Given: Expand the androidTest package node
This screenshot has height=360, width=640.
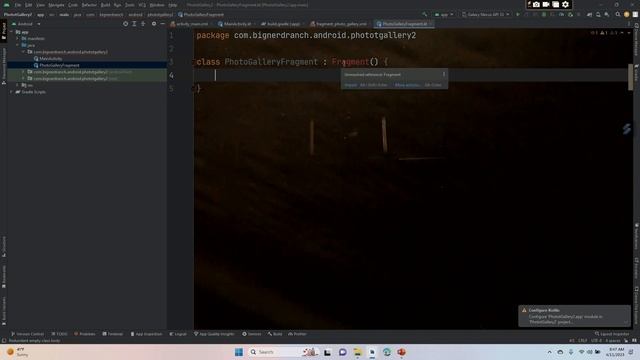Looking at the screenshot, I should (23, 72).
